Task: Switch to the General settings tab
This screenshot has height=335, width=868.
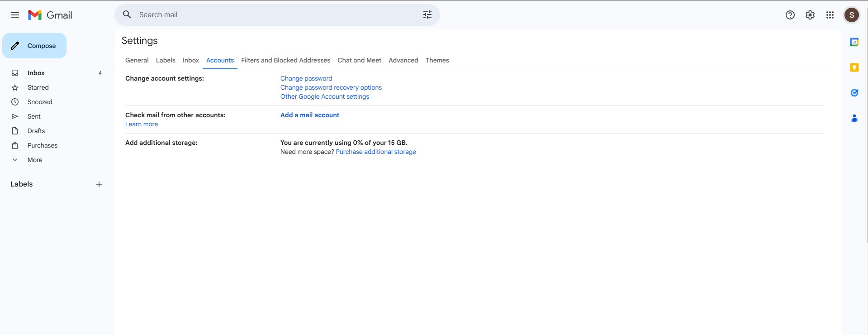Action: pos(137,60)
